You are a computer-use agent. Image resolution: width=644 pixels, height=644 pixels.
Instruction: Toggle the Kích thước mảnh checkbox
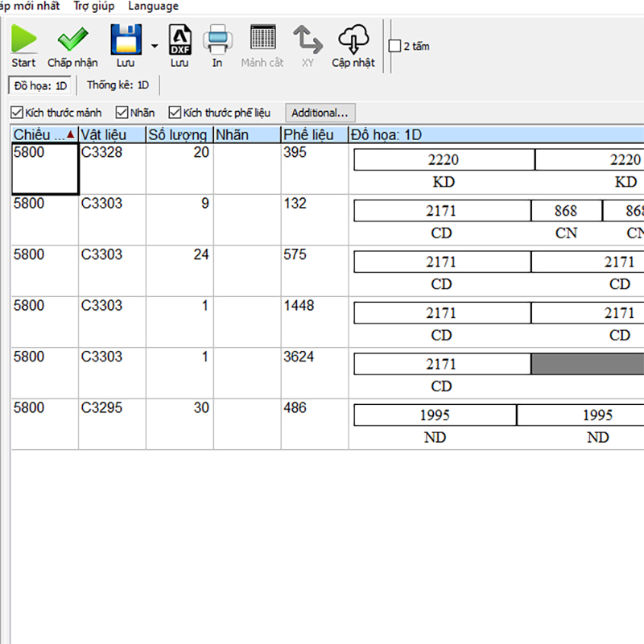coord(17,113)
